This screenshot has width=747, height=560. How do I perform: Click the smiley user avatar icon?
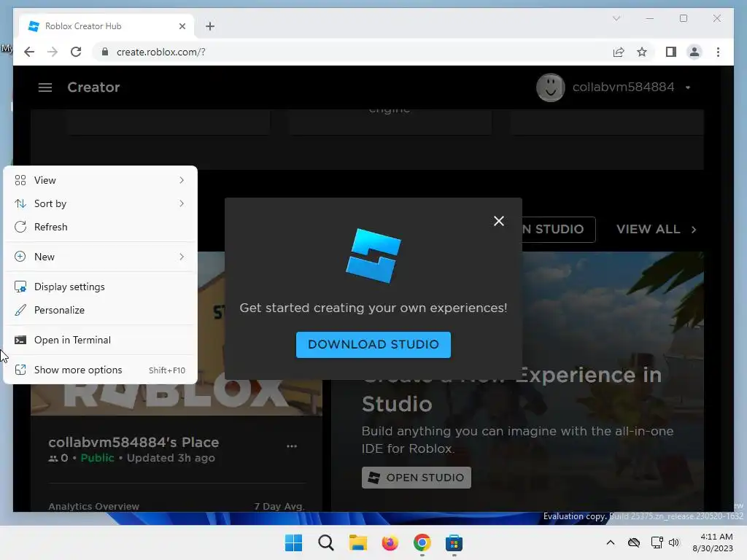click(550, 87)
